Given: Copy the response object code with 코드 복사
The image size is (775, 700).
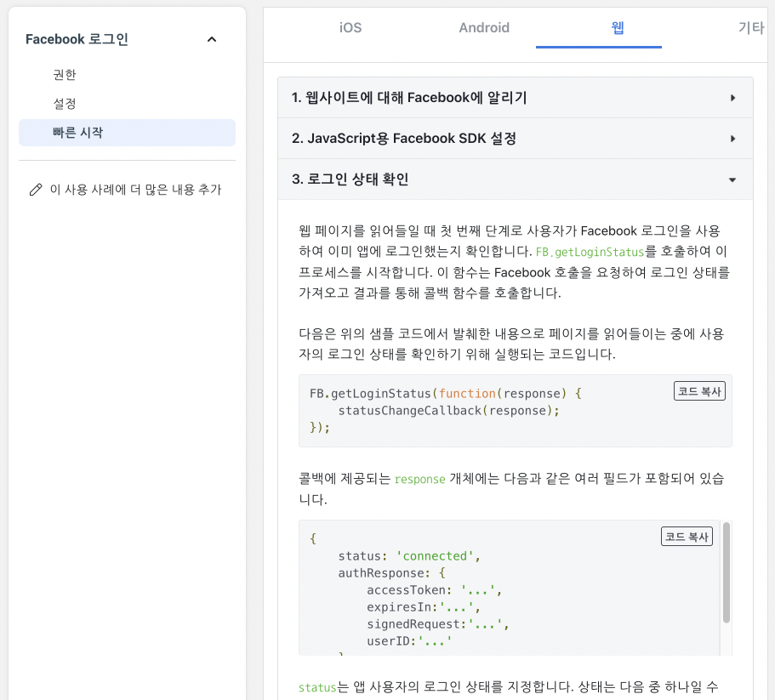Looking at the screenshot, I should click(687, 537).
